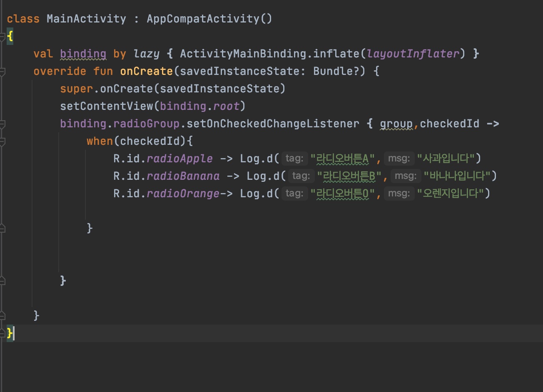Viewport: 543px width, 392px height.
Task: Click the radioGroup property
Action: tap(146, 124)
